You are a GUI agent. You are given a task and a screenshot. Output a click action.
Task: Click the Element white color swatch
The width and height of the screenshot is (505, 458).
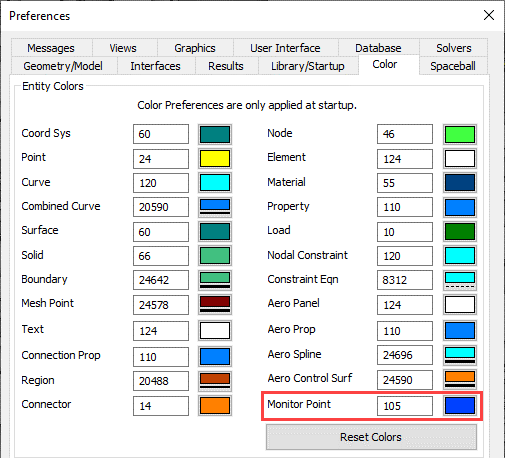[x=460, y=159]
